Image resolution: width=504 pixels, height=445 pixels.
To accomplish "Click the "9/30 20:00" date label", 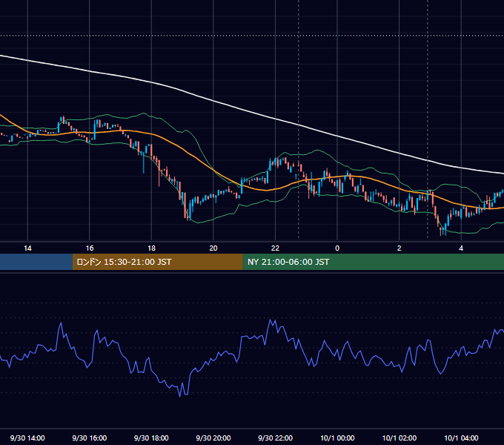I will [x=213, y=438].
